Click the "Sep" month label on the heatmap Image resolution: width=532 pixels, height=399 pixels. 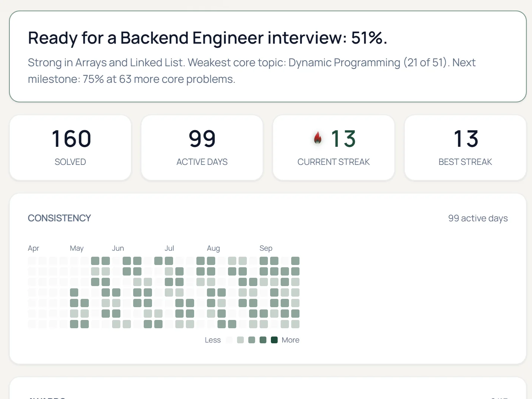[x=266, y=248]
